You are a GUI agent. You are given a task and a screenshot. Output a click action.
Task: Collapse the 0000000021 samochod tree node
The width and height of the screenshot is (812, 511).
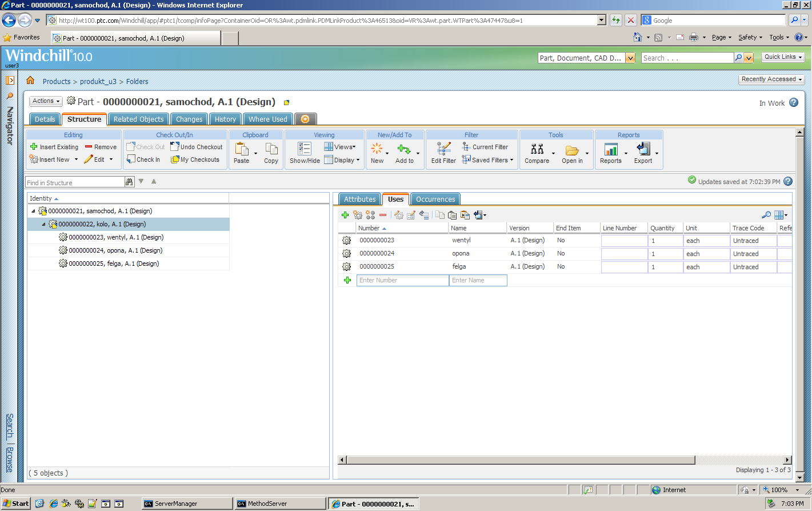(33, 211)
